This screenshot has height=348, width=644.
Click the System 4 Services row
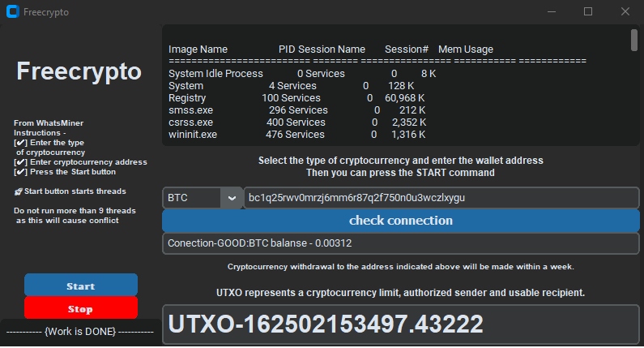point(291,86)
